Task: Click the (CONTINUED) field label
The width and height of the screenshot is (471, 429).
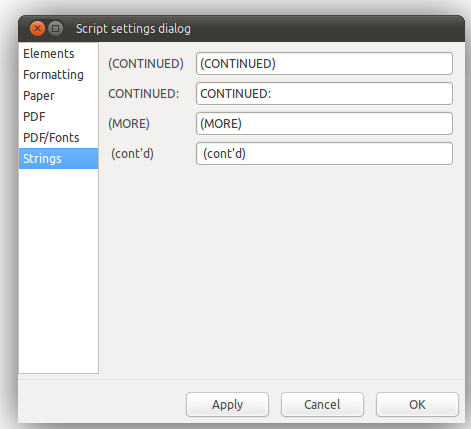Action: pos(146,64)
